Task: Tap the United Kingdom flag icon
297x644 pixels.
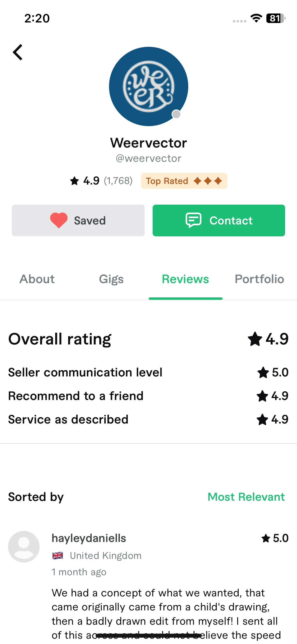Action: (x=58, y=556)
